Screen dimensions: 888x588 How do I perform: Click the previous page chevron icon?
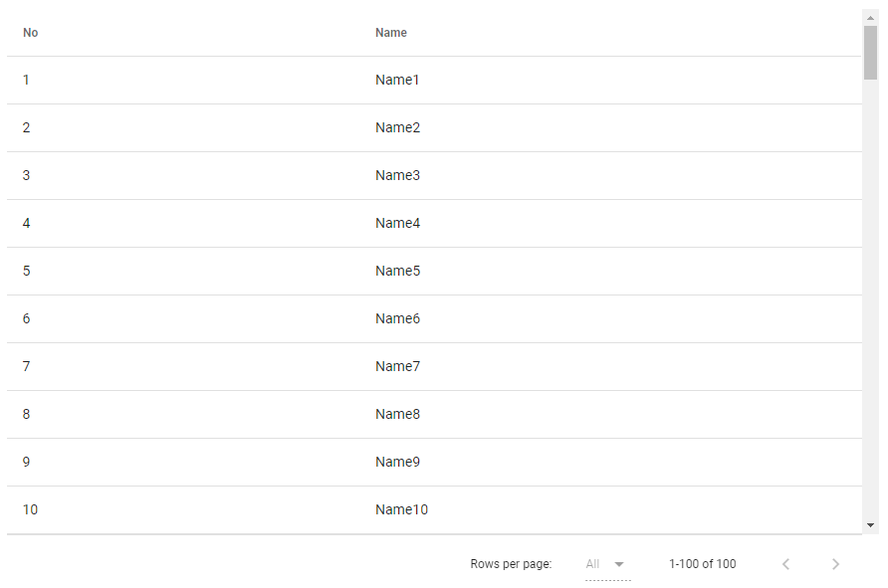pyautogui.click(x=785, y=564)
